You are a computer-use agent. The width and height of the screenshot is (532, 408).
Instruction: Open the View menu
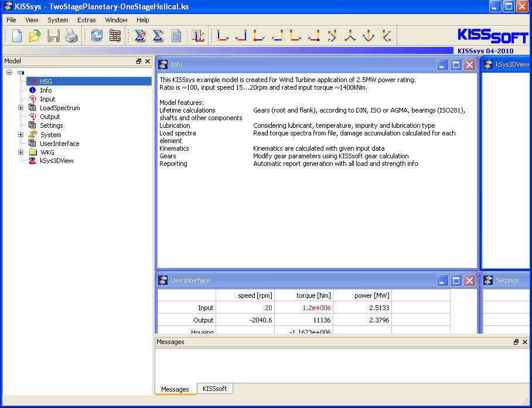(32, 20)
